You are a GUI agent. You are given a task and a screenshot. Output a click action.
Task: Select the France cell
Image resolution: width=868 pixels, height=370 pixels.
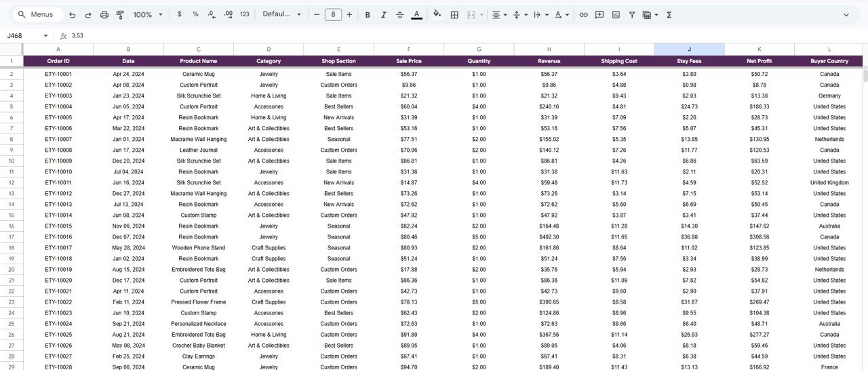click(829, 367)
